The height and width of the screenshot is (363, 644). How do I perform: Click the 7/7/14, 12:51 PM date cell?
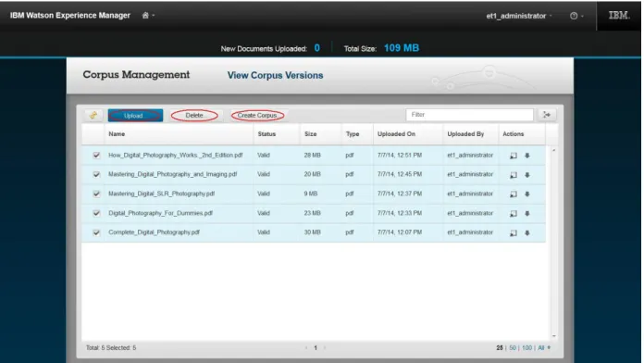(400, 155)
